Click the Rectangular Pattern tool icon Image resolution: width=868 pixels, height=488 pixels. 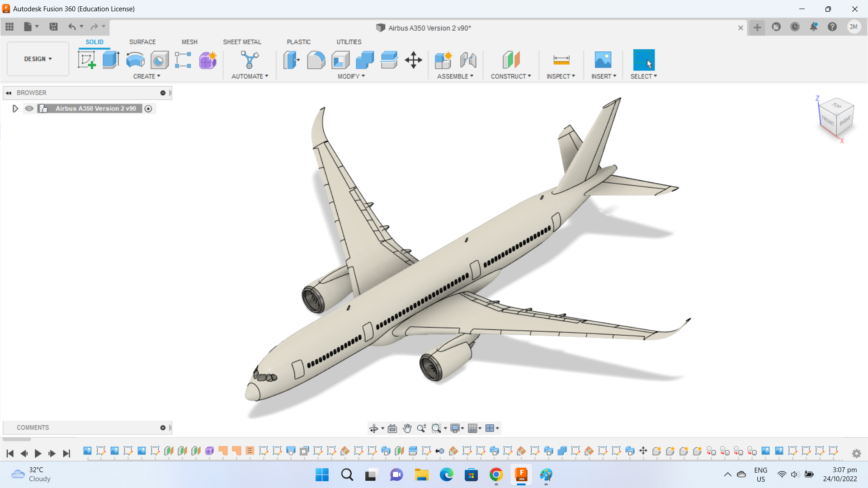tap(183, 60)
